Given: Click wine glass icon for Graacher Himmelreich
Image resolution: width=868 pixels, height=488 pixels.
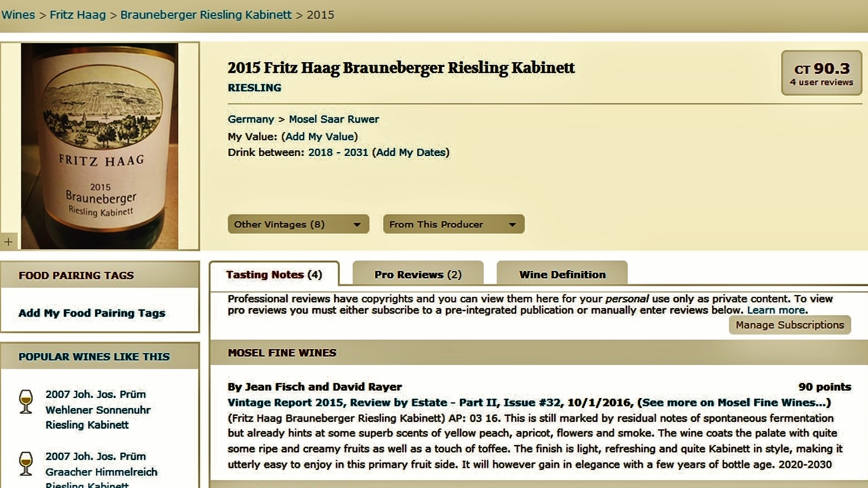Looking at the screenshot, I should (26, 463).
